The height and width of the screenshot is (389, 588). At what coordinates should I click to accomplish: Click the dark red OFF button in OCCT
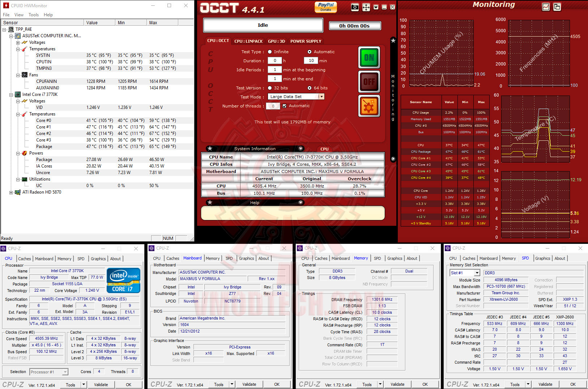coord(369,82)
